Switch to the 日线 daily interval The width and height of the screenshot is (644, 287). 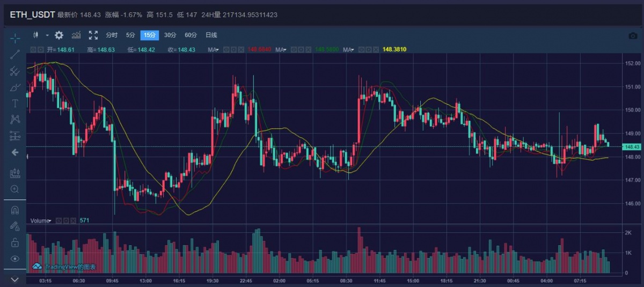(211, 35)
